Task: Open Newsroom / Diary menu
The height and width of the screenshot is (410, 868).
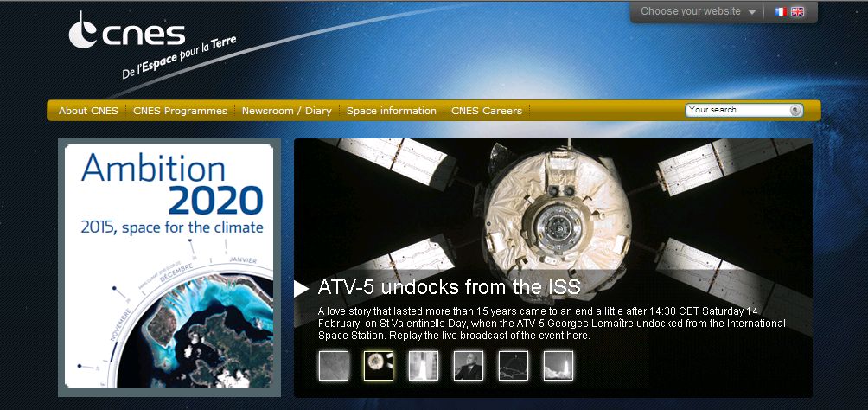Action: pyautogui.click(x=287, y=111)
